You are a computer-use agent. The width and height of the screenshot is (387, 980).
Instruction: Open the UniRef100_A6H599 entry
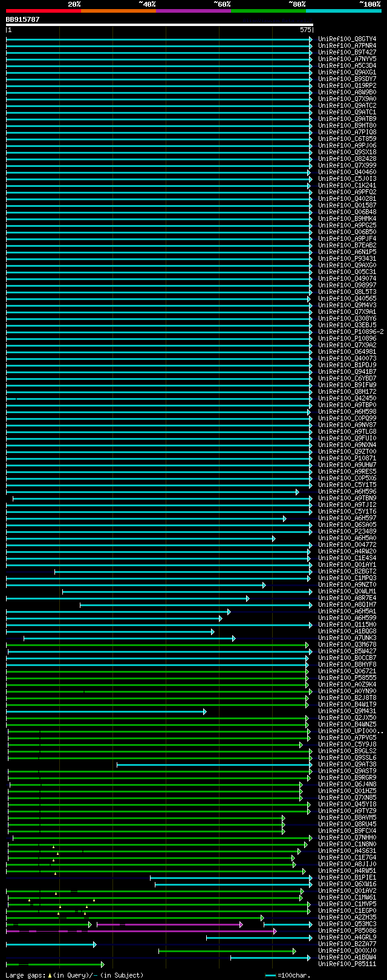(347, 618)
